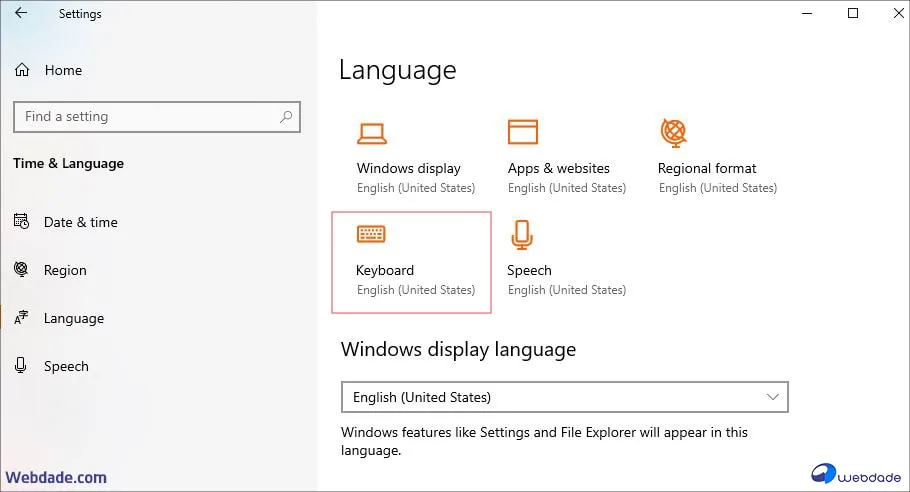Click the Region sidebar icon

[x=21, y=270]
